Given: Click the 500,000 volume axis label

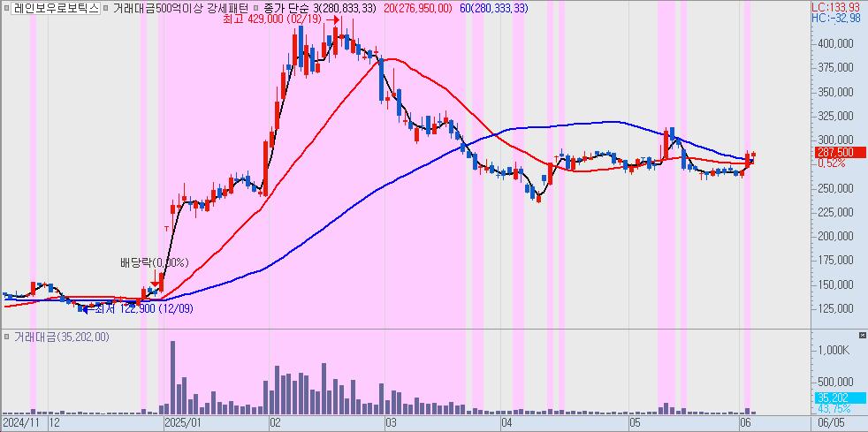Looking at the screenshot, I should (x=834, y=383).
